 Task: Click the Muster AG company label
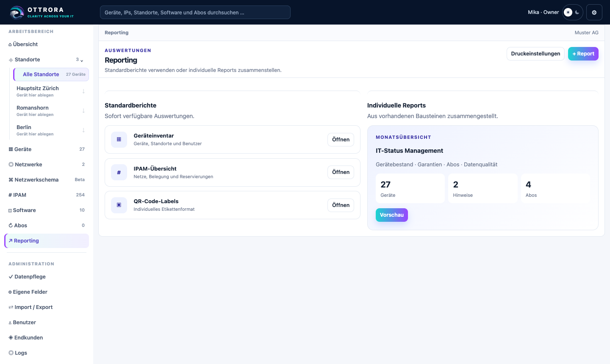click(x=587, y=33)
